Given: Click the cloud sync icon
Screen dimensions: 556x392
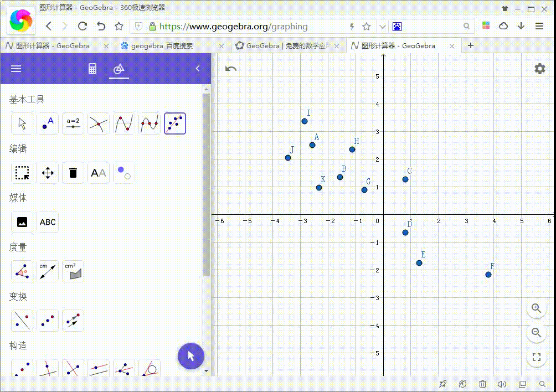Looking at the screenshot, I should (503, 26).
